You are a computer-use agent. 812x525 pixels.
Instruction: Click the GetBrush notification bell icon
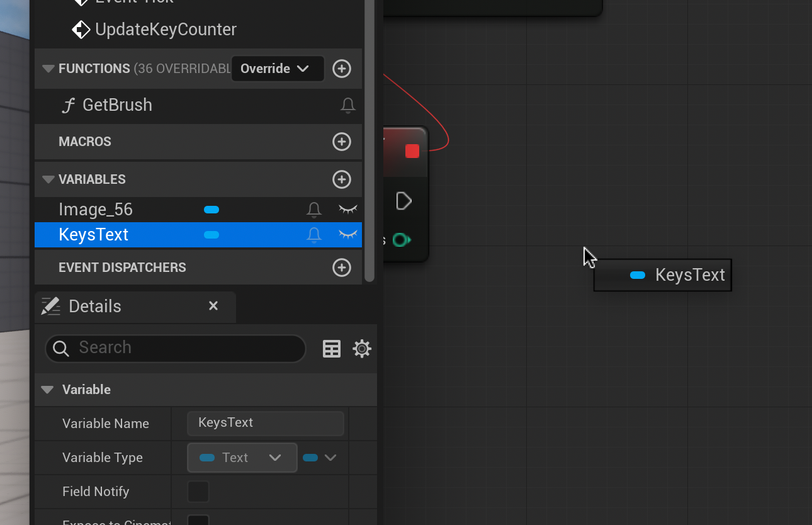(x=347, y=105)
